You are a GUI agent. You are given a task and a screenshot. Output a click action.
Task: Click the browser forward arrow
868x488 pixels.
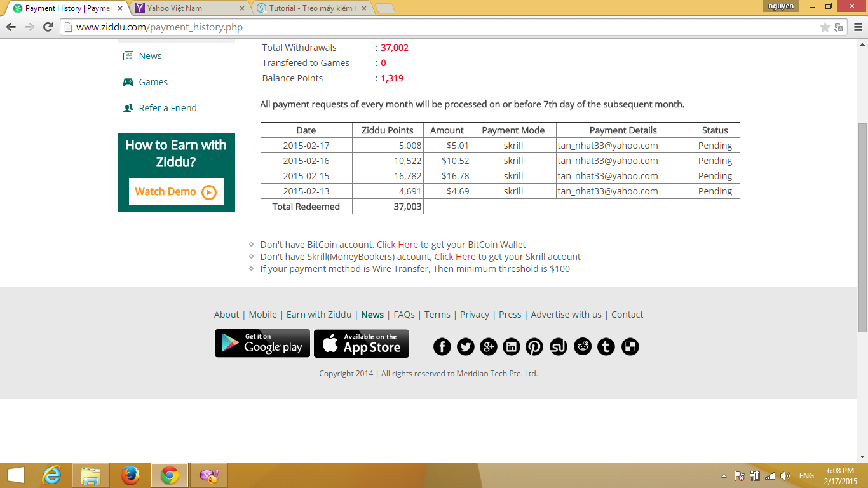coord(29,27)
